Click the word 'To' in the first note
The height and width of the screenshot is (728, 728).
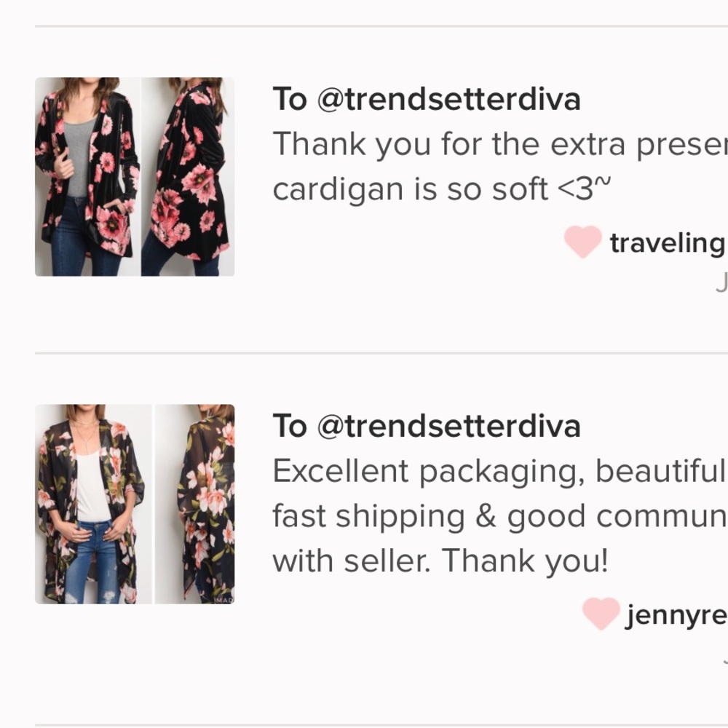tap(290, 100)
